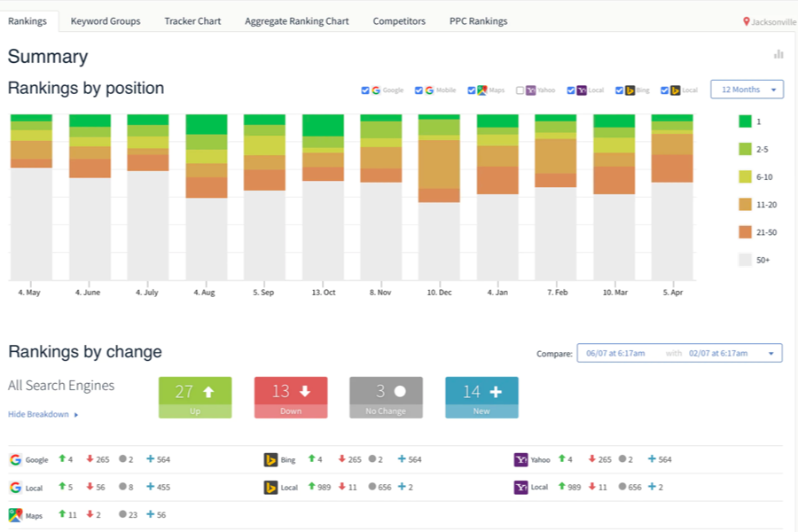This screenshot has width=798, height=532.
Task: Collapse breakdown via Hide Breakdown arrow
Action: point(76,415)
